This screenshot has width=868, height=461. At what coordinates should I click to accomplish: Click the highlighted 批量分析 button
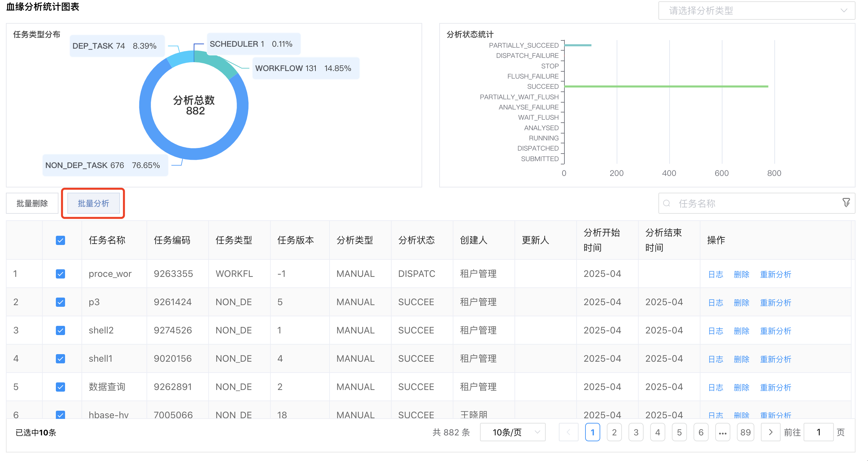pyautogui.click(x=93, y=203)
